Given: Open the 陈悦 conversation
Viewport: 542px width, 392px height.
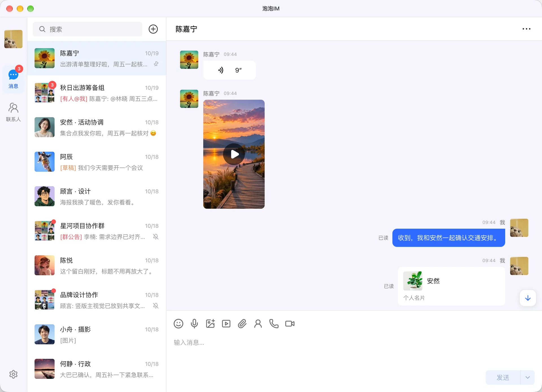Looking at the screenshot, I should tap(97, 265).
